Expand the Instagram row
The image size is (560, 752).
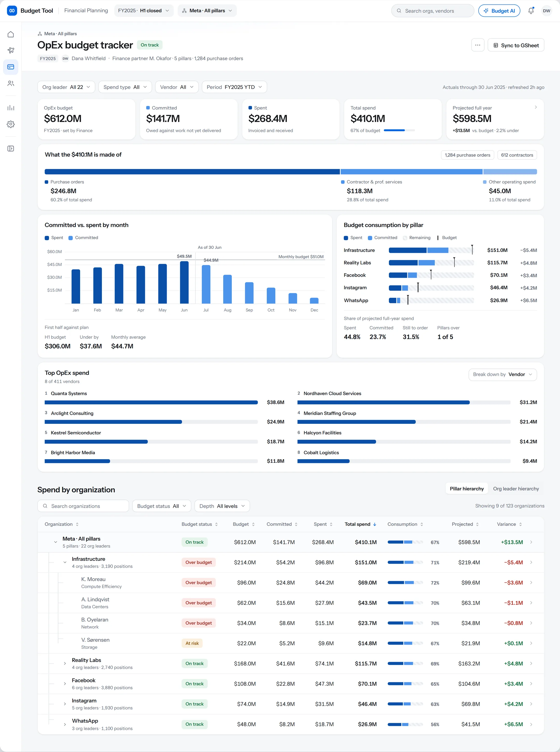click(x=65, y=704)
